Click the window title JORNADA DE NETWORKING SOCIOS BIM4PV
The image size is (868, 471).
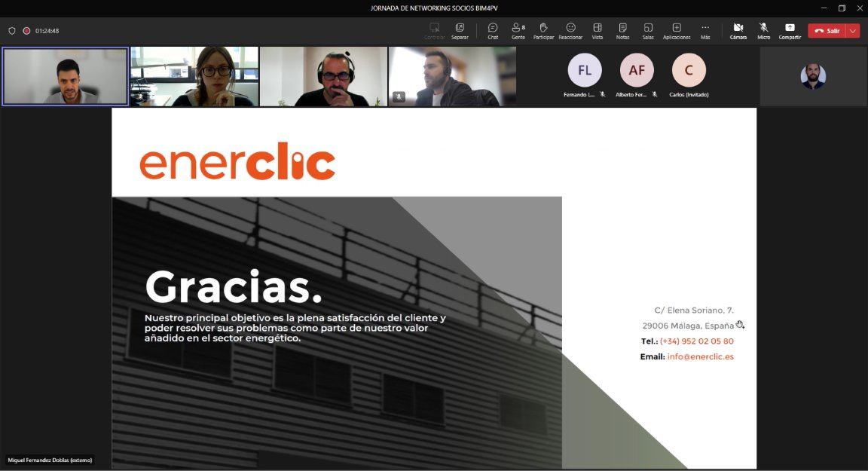(434, 8)
